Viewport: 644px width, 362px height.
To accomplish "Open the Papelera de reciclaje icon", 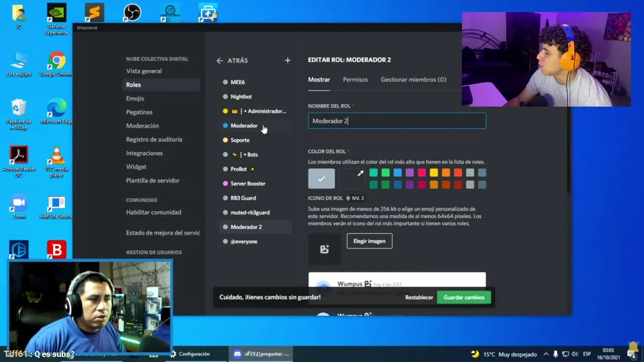I will click(x=19, y=114).
